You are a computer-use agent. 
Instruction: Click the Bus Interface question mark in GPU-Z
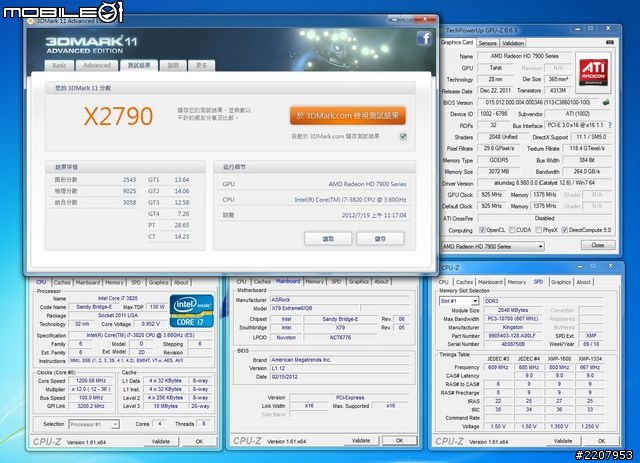click(x=610, y=125)
